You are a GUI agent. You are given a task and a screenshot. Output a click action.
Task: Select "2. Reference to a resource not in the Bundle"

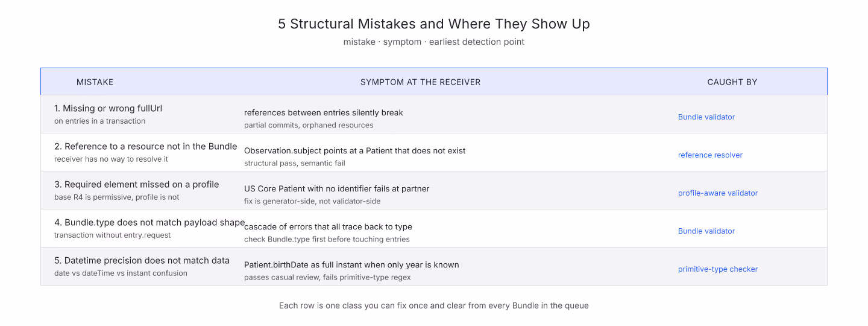pos(145,147)
